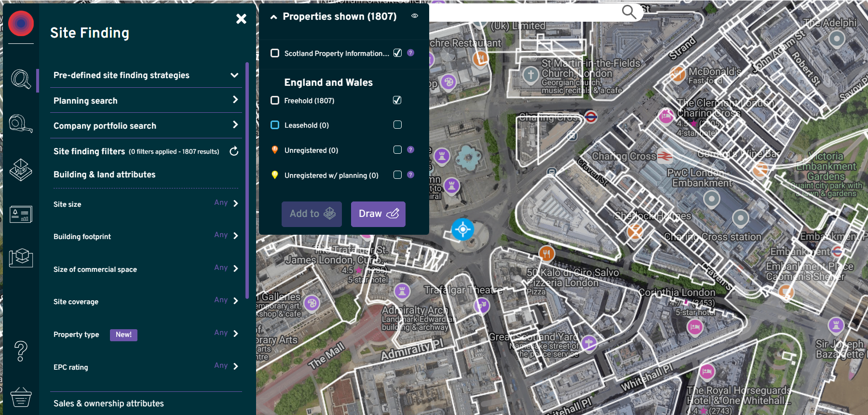This screenshot has width=868, height=415.
Task: Click Site finding filters heading
Action: [x=89, y=151]
